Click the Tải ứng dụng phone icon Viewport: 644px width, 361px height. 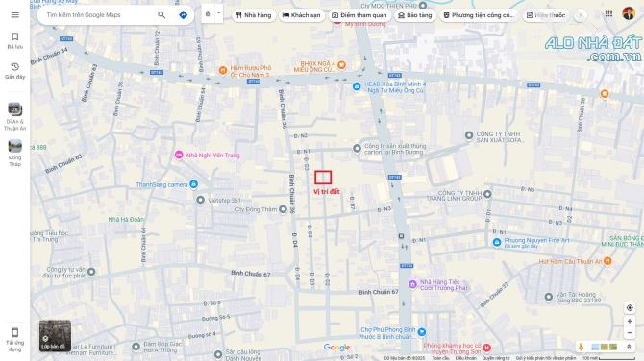[14, 332]
